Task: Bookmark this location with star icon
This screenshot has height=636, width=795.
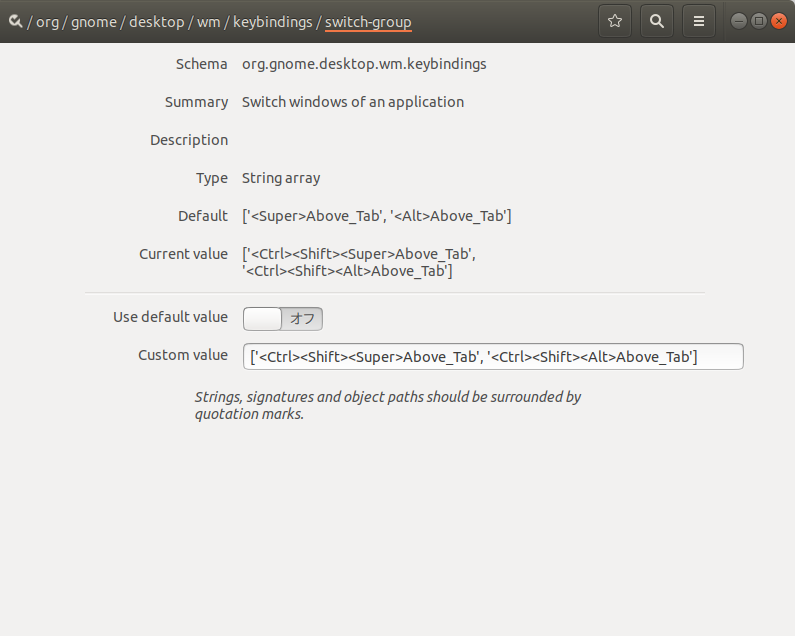Action: coord(615,21)
